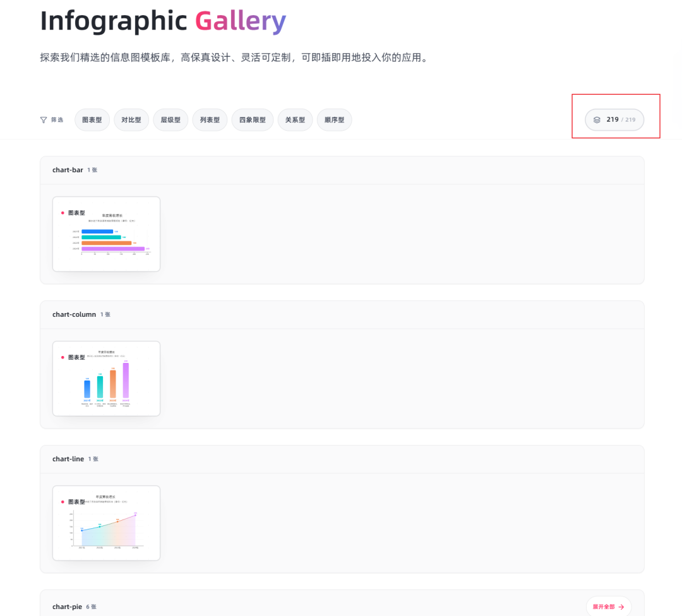This screenshot has height=616, width=682.
Task: Click the arrow icon in 展开全部
Action: click(x=621, y=607)
